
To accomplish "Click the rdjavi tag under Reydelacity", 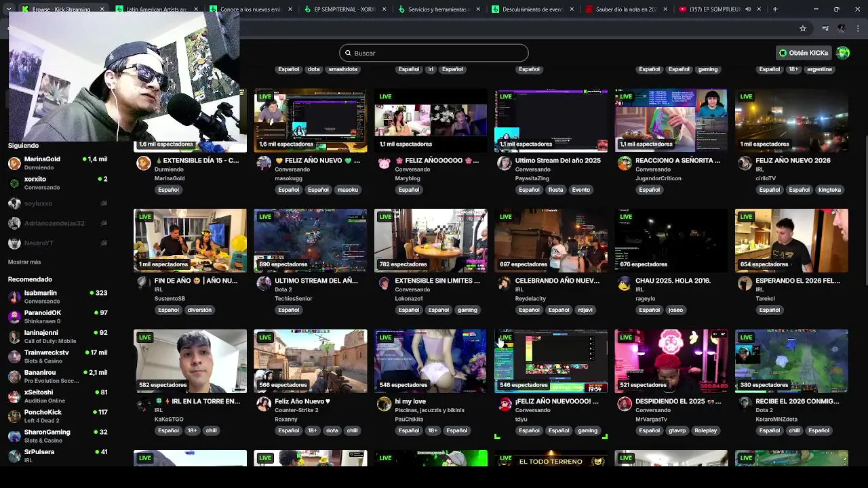I will point(585,310).
